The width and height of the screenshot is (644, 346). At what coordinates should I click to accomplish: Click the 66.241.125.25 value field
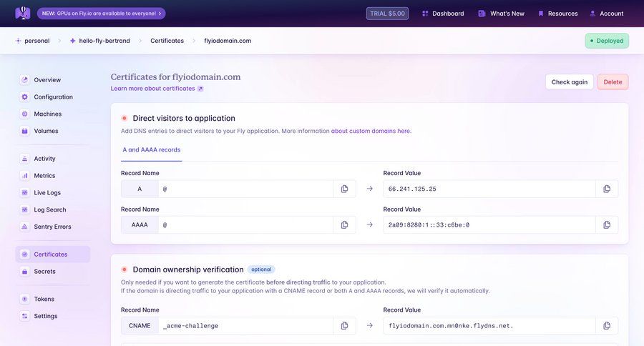pyautogui.click(x=489, y=189)
